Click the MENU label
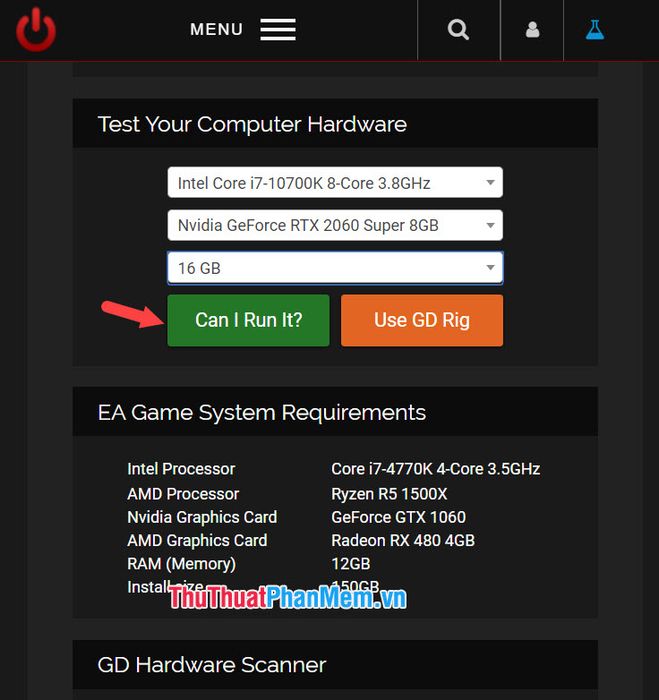The width and height of the screenshot is (659, 700). (x=217, y=29)
